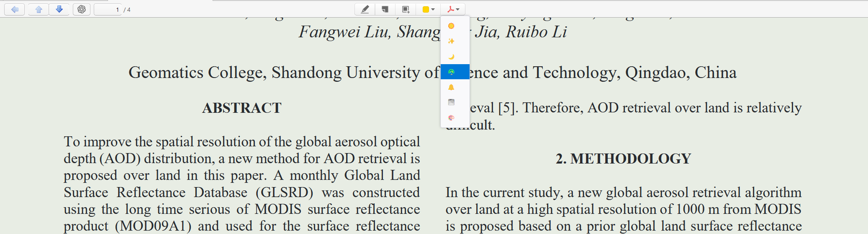The width and height of the screenshot is (868, 234).
Task: Choose the color palette custom theme
Action: point(455,118)
